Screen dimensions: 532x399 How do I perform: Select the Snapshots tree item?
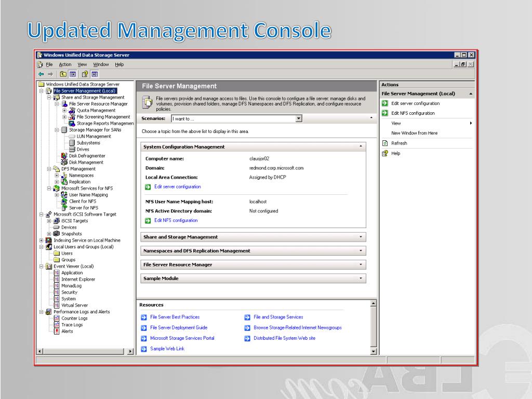coord(71,234)
